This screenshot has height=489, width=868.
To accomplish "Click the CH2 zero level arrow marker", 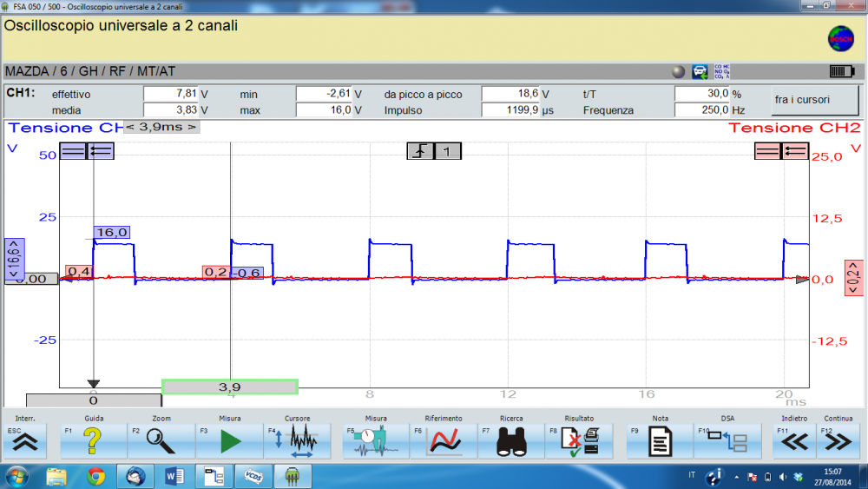I will pyautogui.click(x=802, y=280).
